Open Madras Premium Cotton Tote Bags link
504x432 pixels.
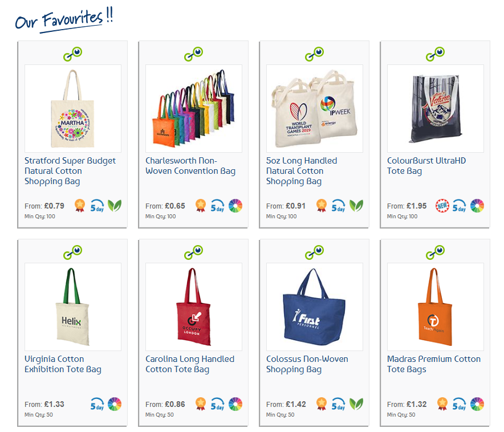tap(434, 364)
